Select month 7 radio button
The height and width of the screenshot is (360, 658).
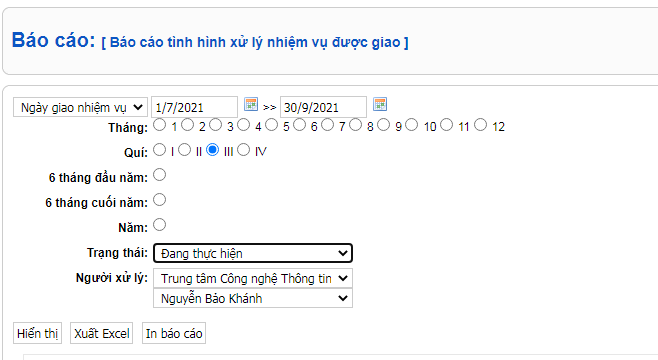coord(327,125)
